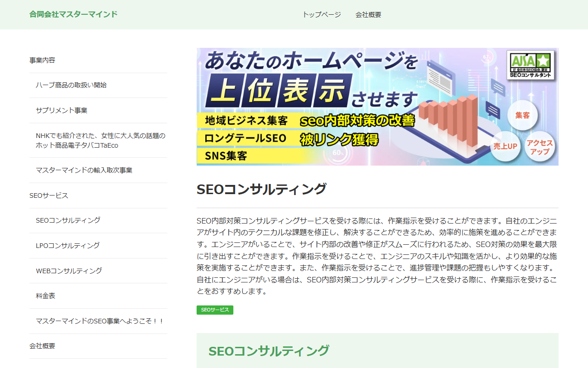Click the AJSA SEOコンサルタント badge in banner

pyautogui.click(x=531, y=65)
